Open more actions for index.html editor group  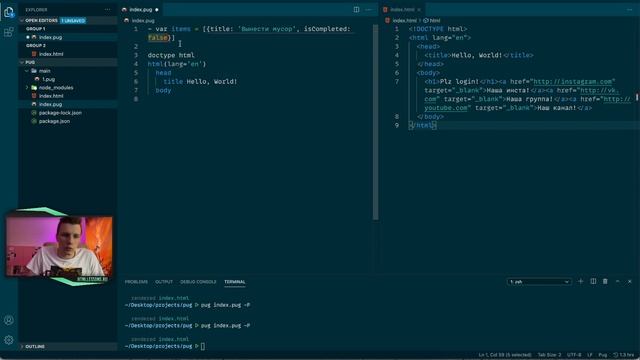[x=629, y=9]
